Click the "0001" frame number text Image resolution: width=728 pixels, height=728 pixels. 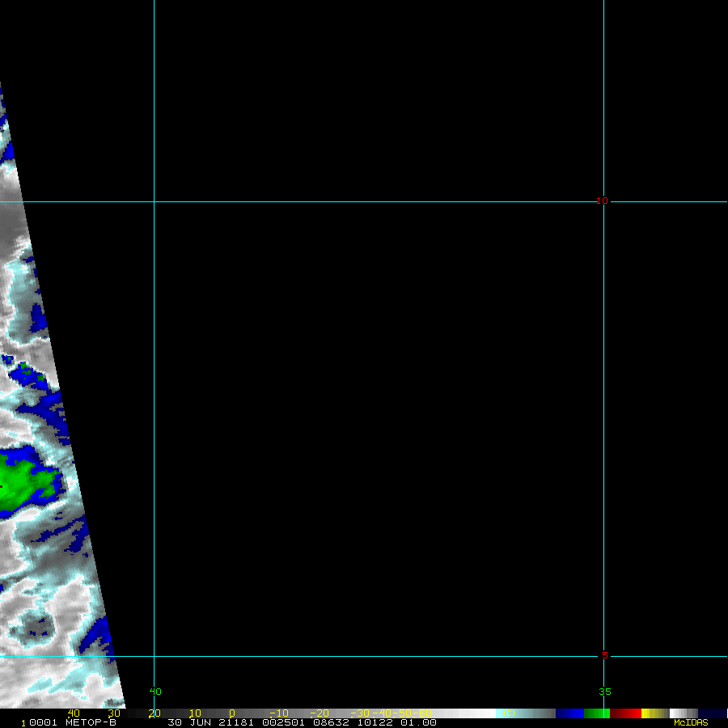tap(43, 722)
